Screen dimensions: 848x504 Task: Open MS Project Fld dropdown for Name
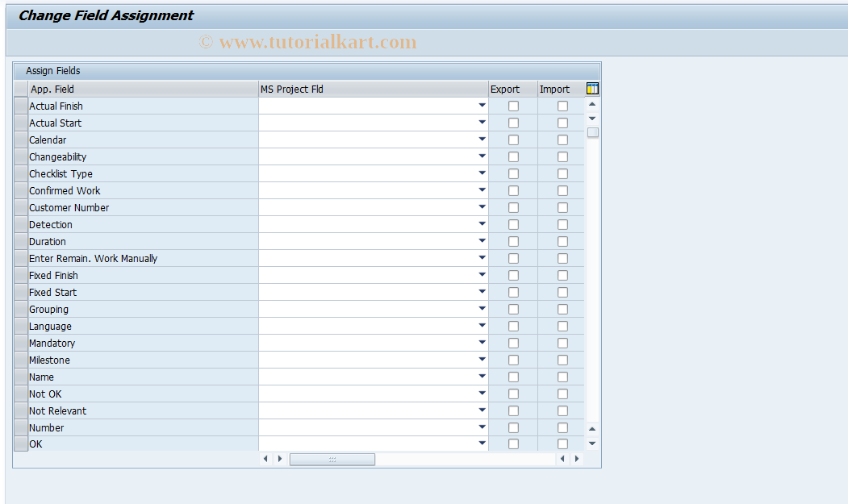tap(482, 377)
